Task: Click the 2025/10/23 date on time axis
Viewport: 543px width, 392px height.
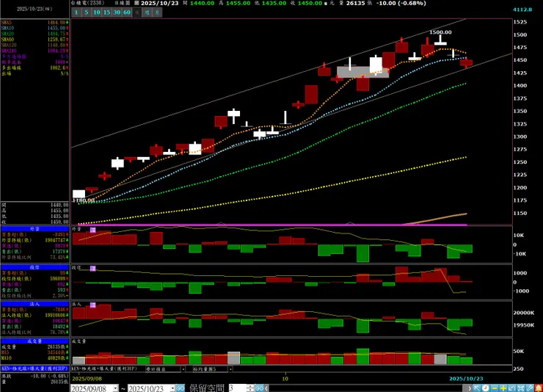Action: (x=466, y=379)
